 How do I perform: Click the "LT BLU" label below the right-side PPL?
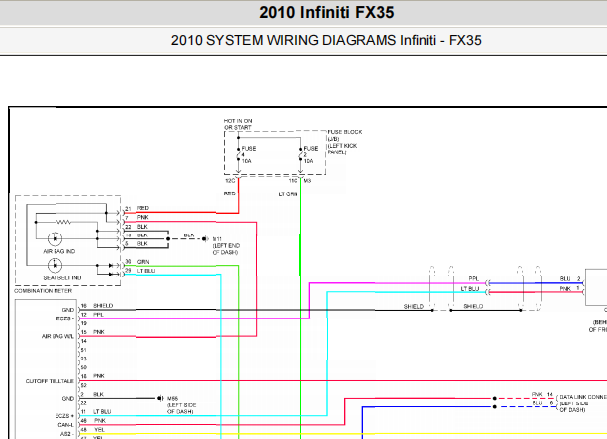[470, 289]
